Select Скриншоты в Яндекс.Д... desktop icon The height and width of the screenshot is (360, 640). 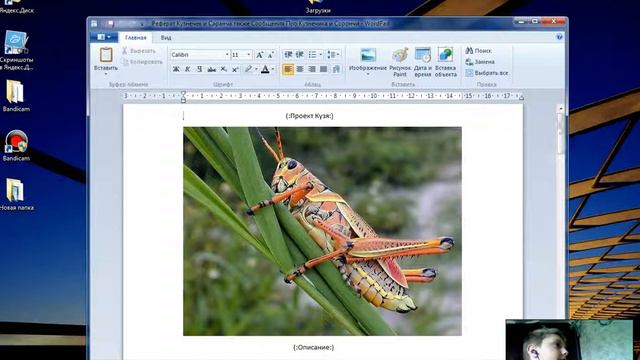point(16,50)
